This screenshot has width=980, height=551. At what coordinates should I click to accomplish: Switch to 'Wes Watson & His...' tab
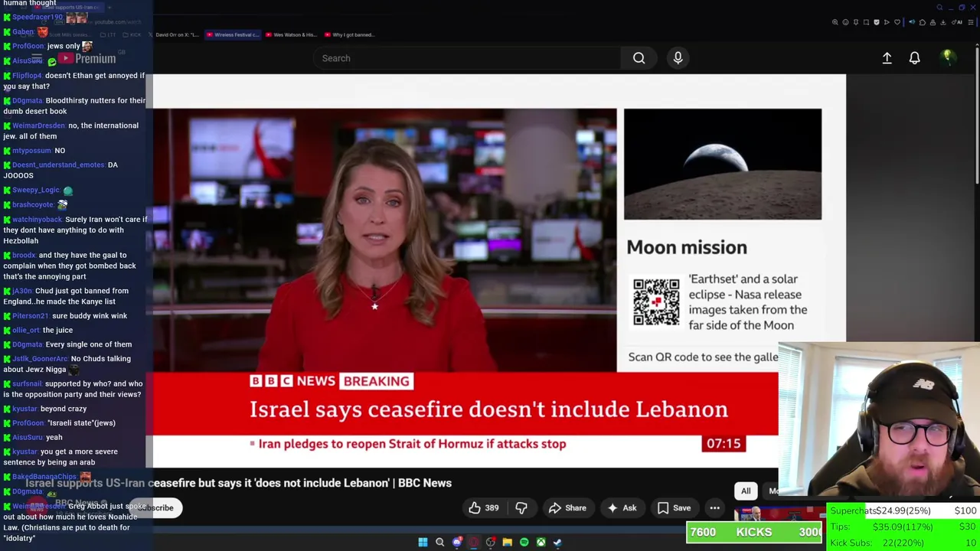point(292,34)
